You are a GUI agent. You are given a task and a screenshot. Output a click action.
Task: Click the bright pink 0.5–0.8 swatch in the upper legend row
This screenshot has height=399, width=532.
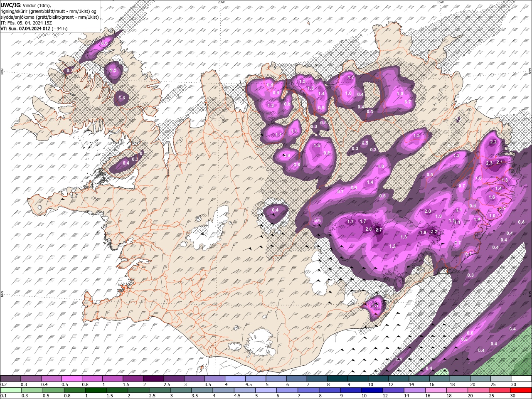(71, 378)
